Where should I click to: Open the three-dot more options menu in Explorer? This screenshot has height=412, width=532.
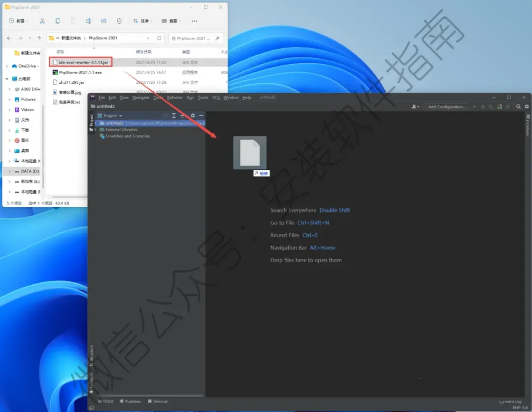pyautogui.click(x=194, y=21)
